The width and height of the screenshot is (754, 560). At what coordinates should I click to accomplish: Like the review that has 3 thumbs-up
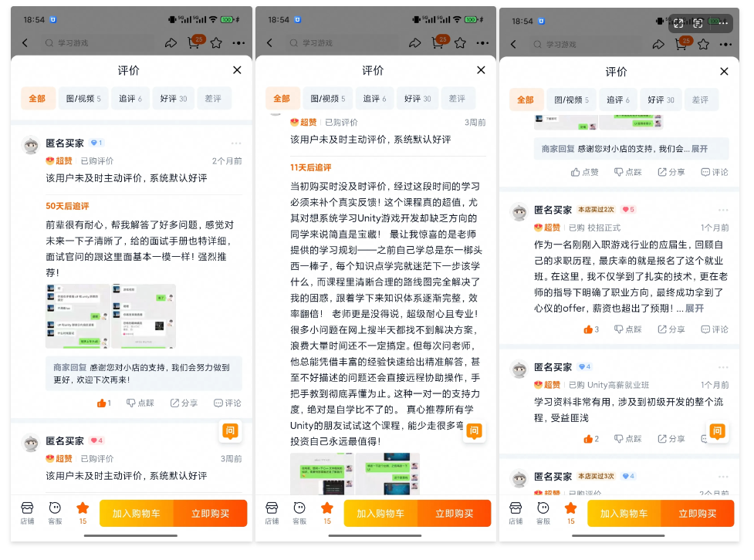(591, 329)
